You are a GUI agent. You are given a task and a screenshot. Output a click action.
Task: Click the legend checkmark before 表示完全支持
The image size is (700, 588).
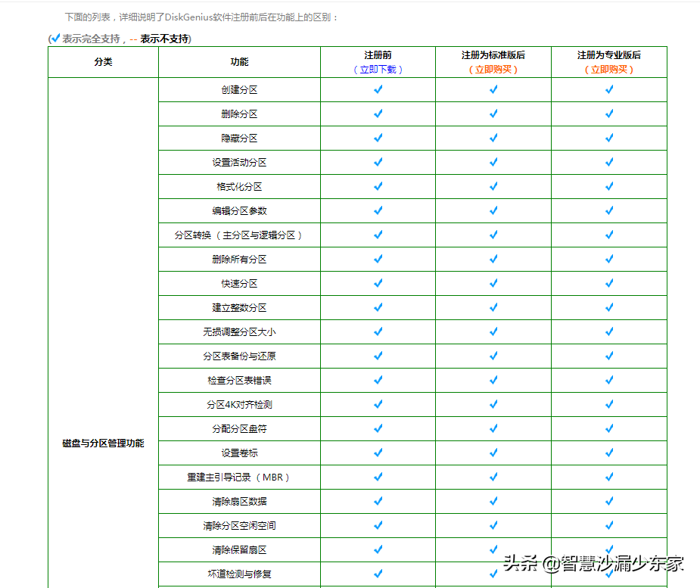click(x=55, y=39)
